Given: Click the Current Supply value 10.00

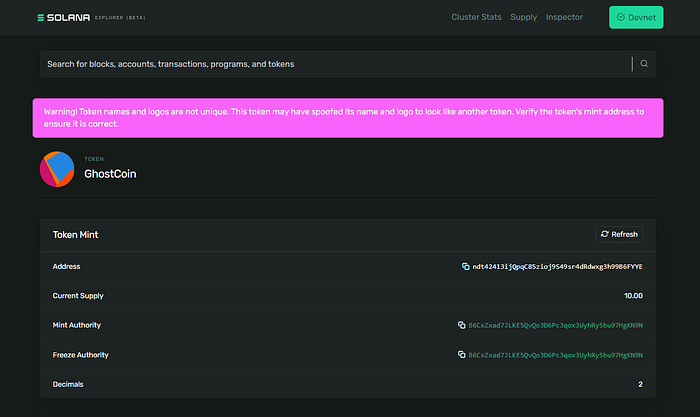Looking at the screenshot, I should (632, 296).
